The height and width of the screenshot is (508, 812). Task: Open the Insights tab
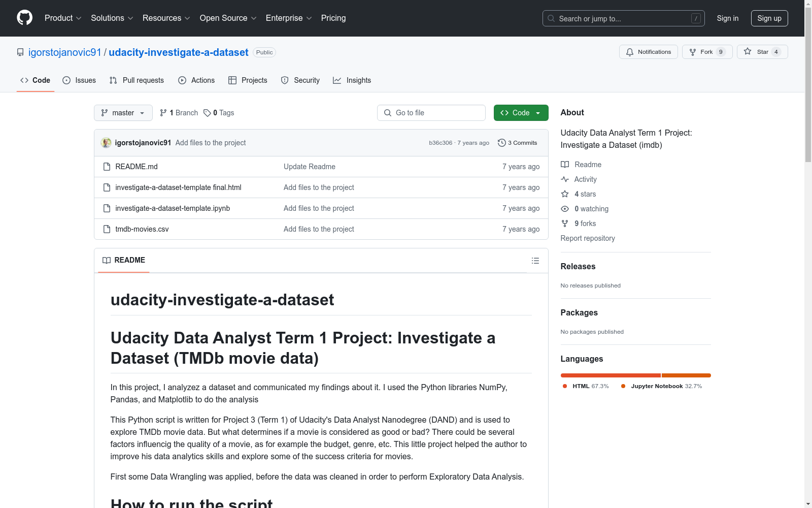(x=352, y=80)
